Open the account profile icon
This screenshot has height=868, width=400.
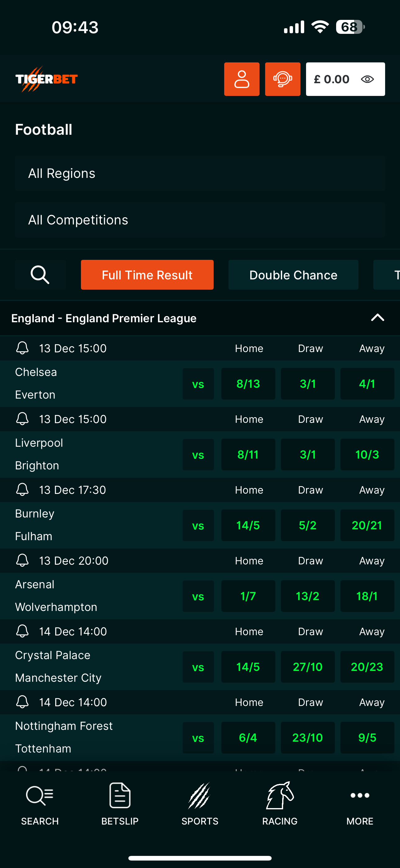point(242,79)
